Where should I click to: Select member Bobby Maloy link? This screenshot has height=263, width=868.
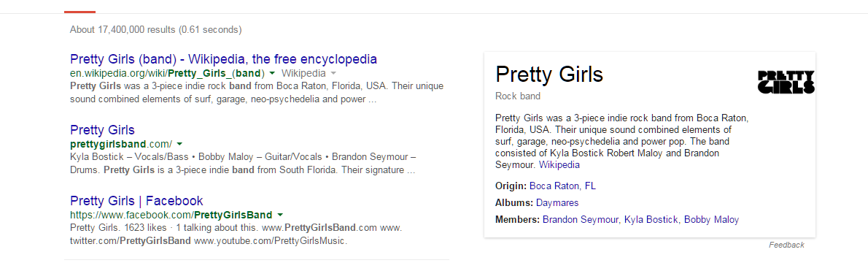pyautogui.click(x=711, y=220)
